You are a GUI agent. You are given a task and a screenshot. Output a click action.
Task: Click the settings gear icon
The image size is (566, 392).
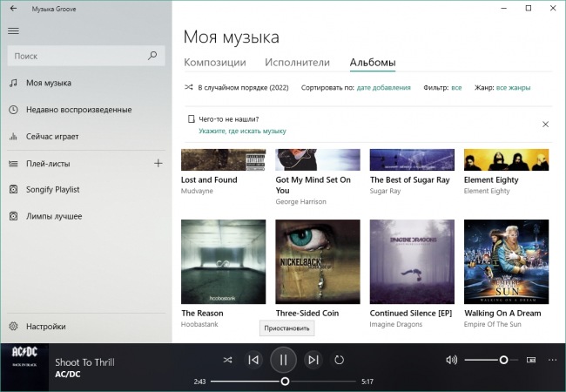[x=13, y=327]
